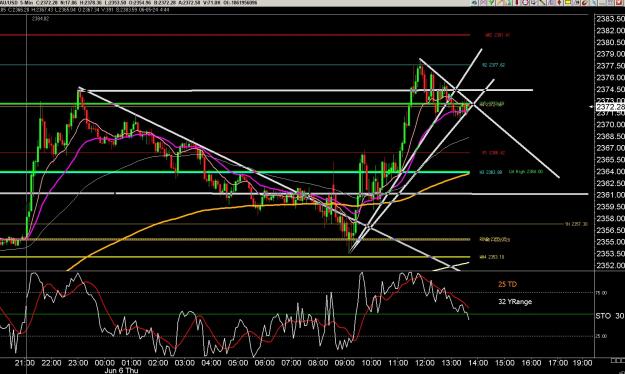Viewport: 625px width, 374px height.
Task: Click the red-brown swirl toolbar icon
Action: [584, 2]
